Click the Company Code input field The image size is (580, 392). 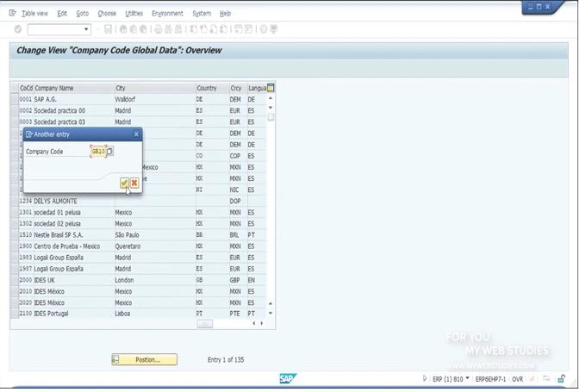pos(98,152)
